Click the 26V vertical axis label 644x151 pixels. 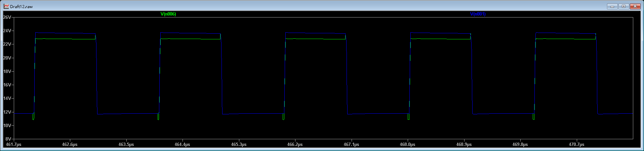7,17
